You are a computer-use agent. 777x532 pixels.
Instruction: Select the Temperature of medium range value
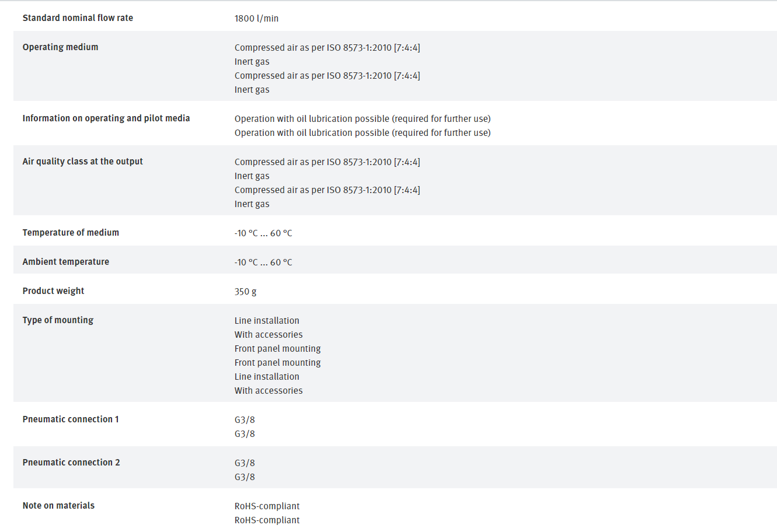[263, 233]
